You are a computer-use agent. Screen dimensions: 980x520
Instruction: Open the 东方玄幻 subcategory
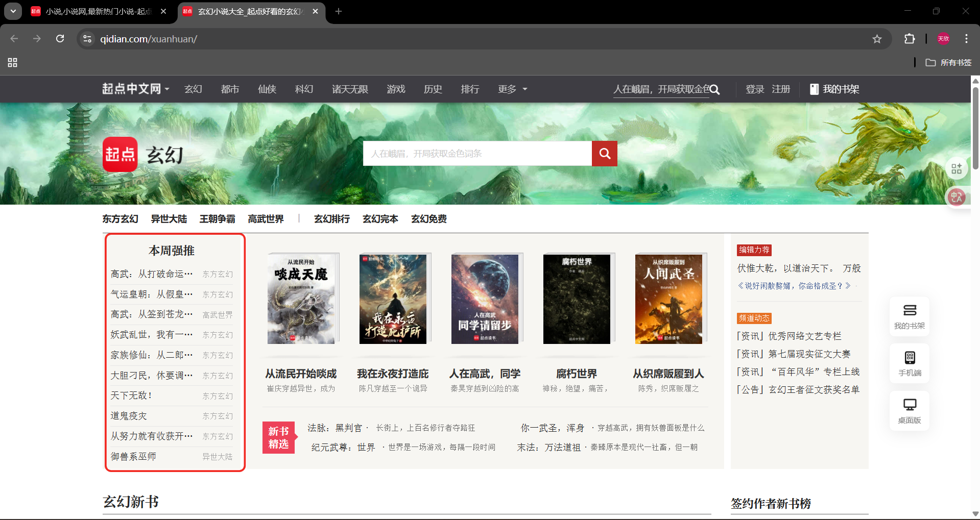click(120, 219)
